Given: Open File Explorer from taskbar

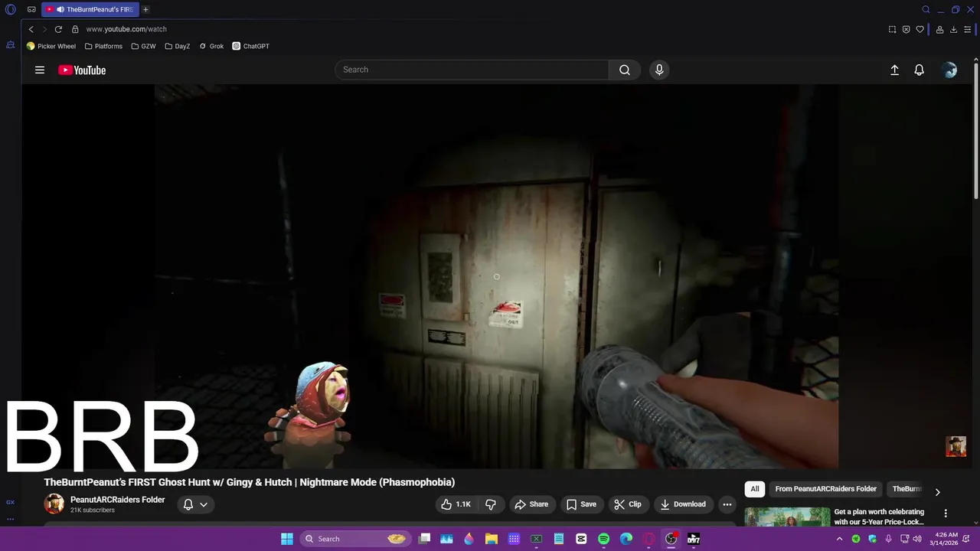Looking at the screenshot, I should [x=492, y=539].
